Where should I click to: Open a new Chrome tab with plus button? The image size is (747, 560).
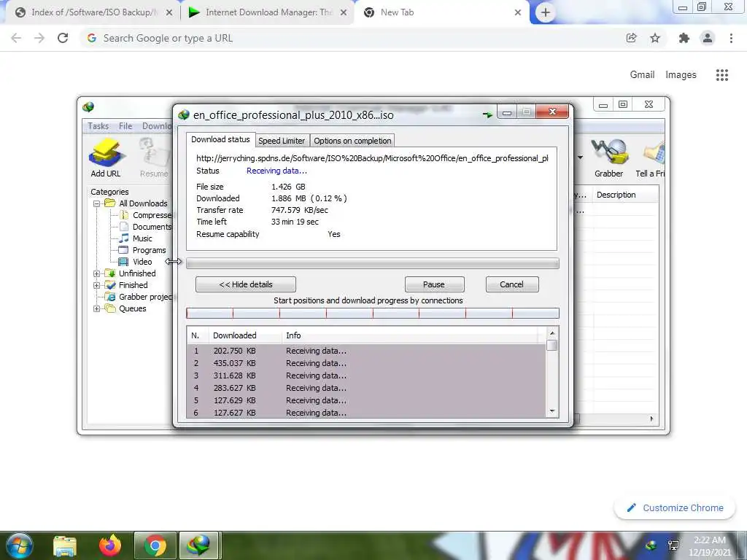546,12
